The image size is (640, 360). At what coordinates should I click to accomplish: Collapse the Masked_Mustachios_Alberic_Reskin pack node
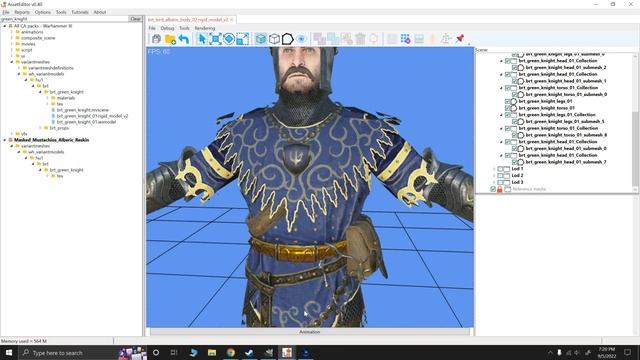(x=5, y=140)
